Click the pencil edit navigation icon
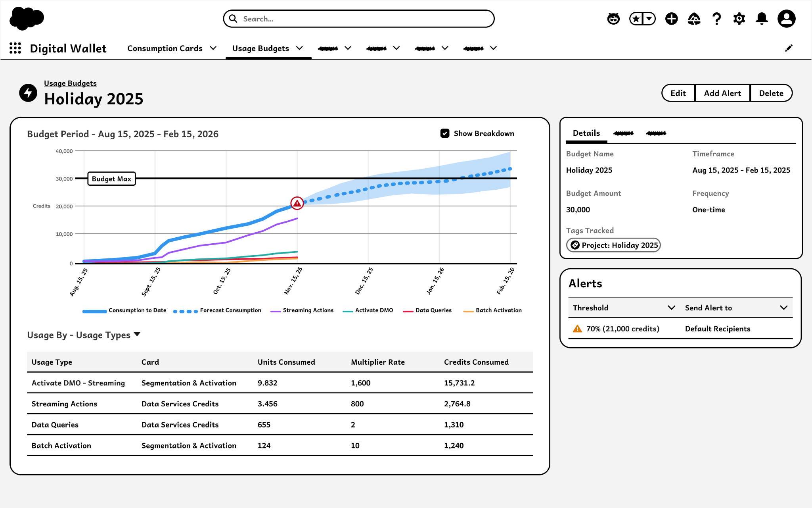Screen dimensions: 812x508 point(789,48)
